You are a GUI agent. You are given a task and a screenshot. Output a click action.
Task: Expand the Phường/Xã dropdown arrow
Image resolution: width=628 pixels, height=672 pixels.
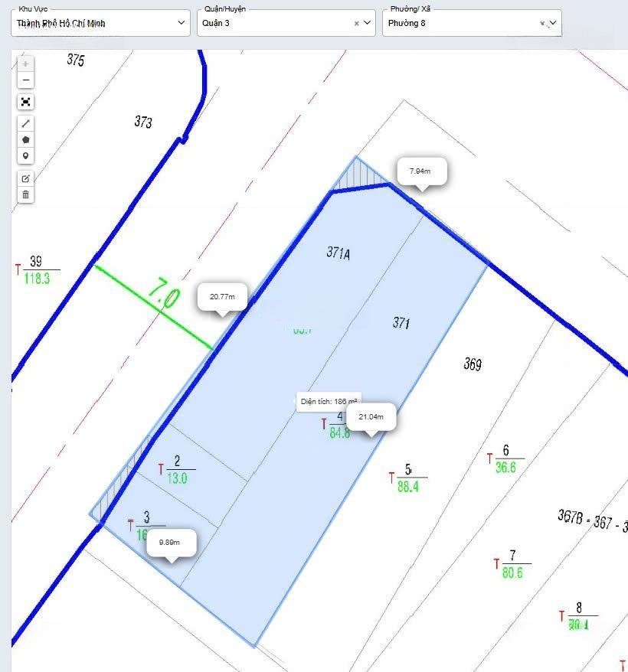(552, 23)
